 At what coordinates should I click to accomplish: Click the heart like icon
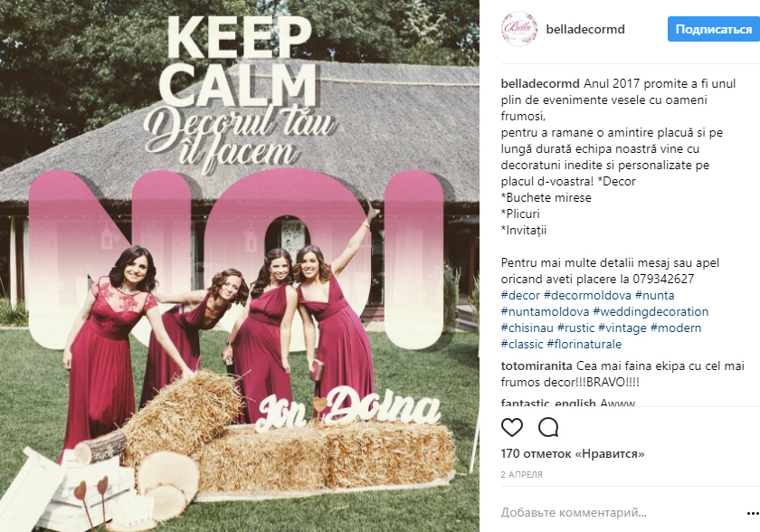click(x=512, y=427)
